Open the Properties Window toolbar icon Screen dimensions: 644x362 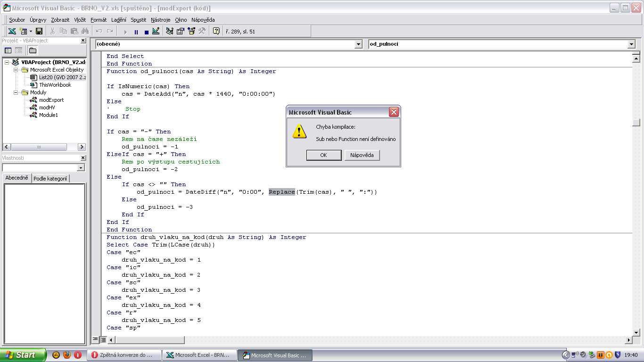[x=181, y=31]
